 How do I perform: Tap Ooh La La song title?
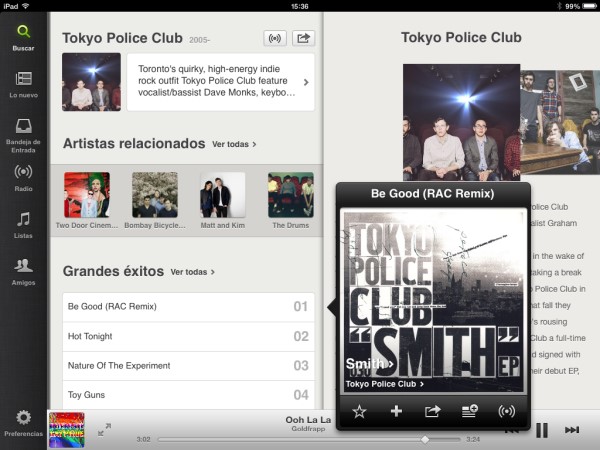tap(308, 420)
